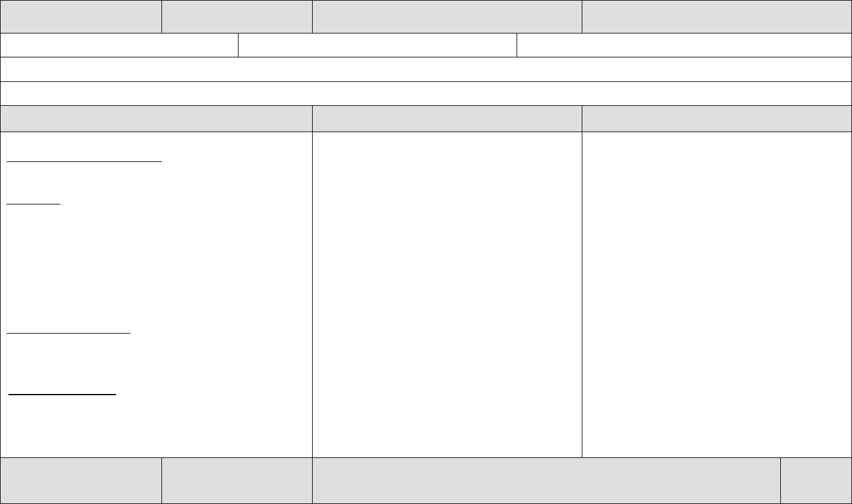Click the first full-width white row

426,69
